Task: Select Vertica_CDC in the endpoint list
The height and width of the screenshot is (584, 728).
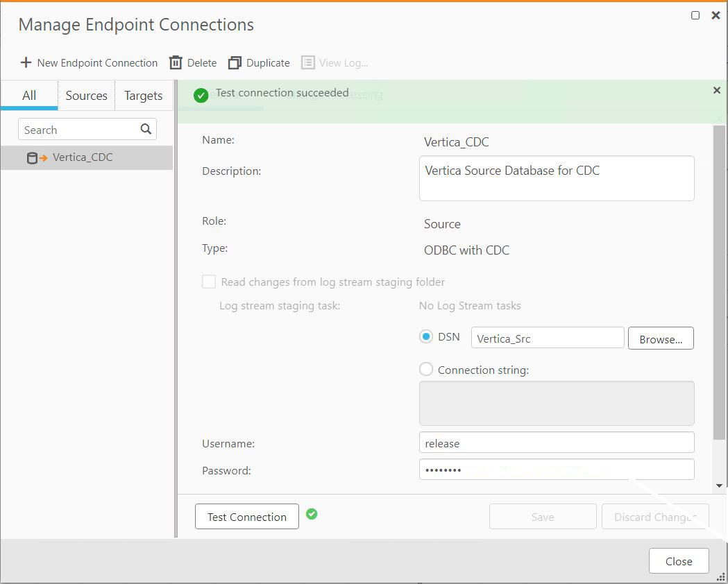Action: (87, 157)
